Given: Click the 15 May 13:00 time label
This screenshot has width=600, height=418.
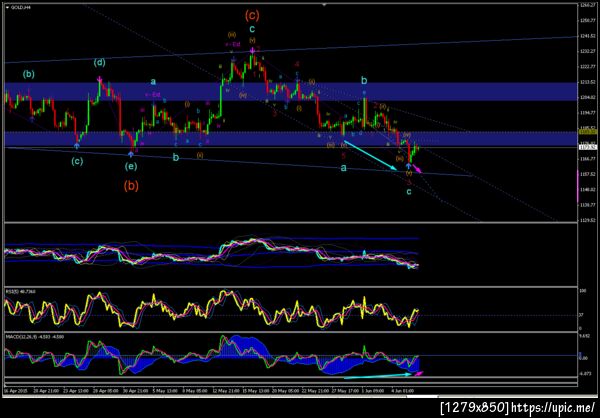Looking at the screenshot, I should point(258,391).
